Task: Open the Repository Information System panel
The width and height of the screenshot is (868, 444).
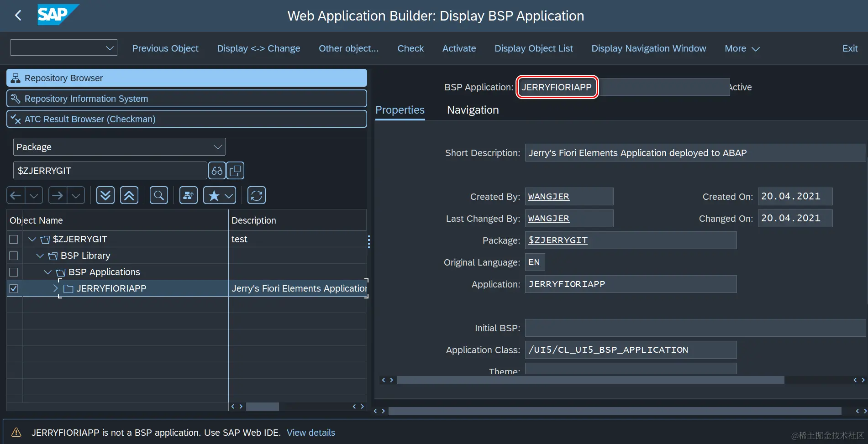Action: [x=187, y=99]
